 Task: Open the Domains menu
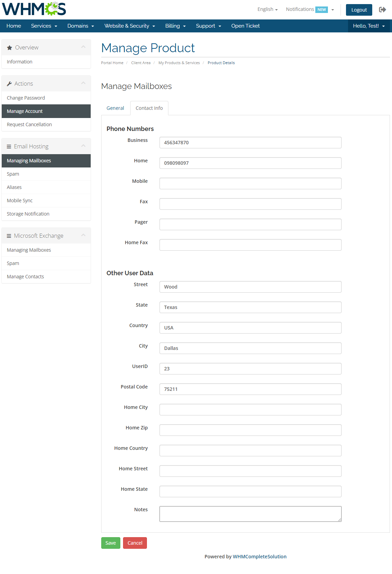tap(80, 26)
